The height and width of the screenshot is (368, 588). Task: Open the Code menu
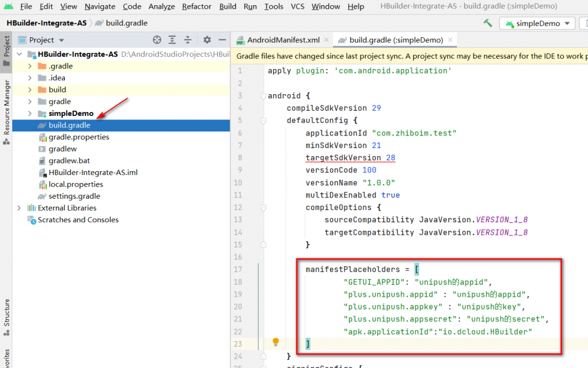pos(132,6)
